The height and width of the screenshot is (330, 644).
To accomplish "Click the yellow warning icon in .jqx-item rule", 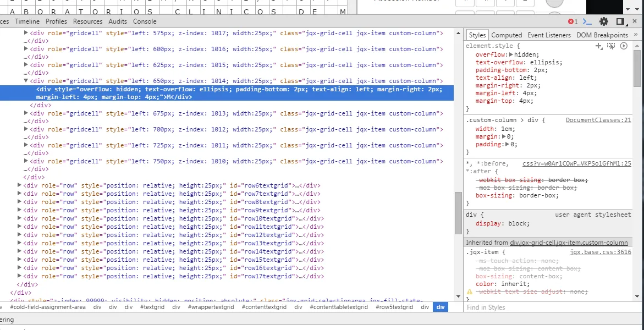I will pyautogui.click(x=470, y=292).
